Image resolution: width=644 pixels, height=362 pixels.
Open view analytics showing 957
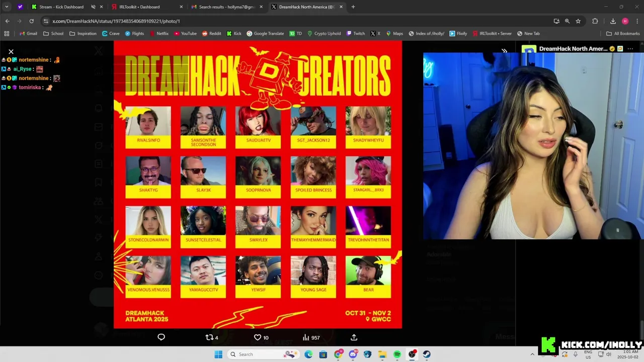311,337
